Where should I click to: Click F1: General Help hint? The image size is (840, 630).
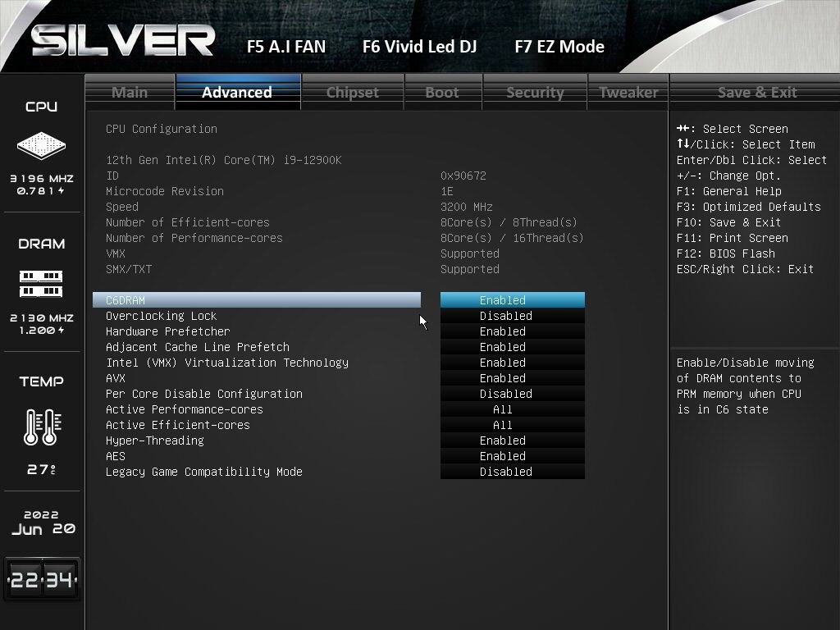pyautogui.click(x=728, y=190)
